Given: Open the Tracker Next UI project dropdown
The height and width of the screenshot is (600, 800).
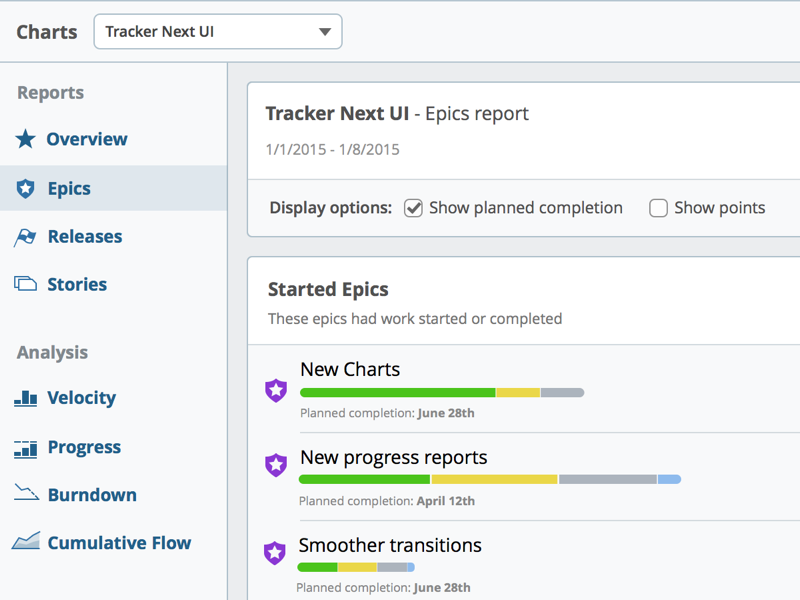Looking at the screenshot, I should [x=218, y=32].
